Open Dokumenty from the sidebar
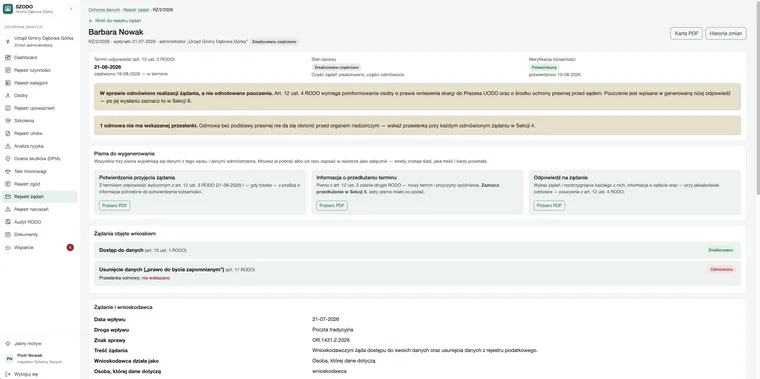Viewport: 760px width, 379px height. click(x=39, y=235)
